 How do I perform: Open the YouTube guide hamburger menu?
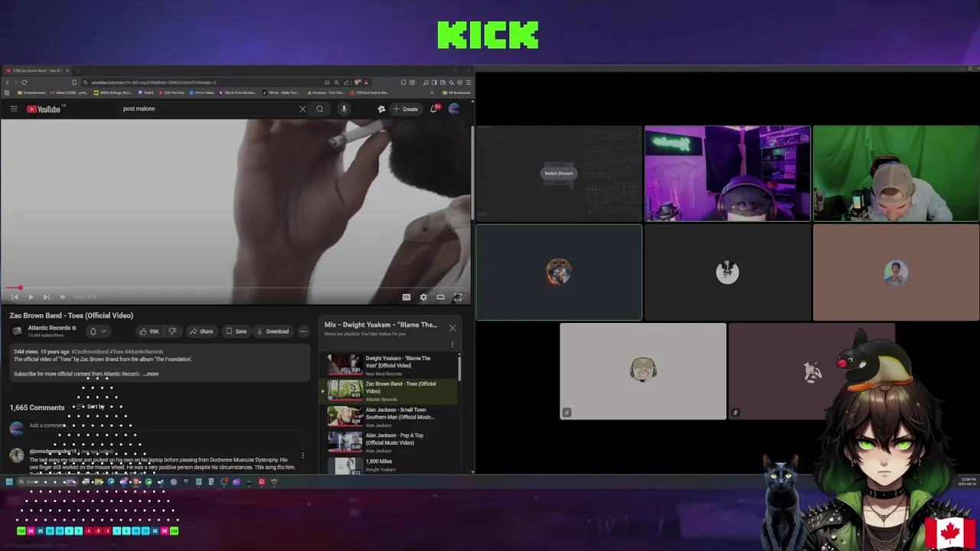point(14,109)
